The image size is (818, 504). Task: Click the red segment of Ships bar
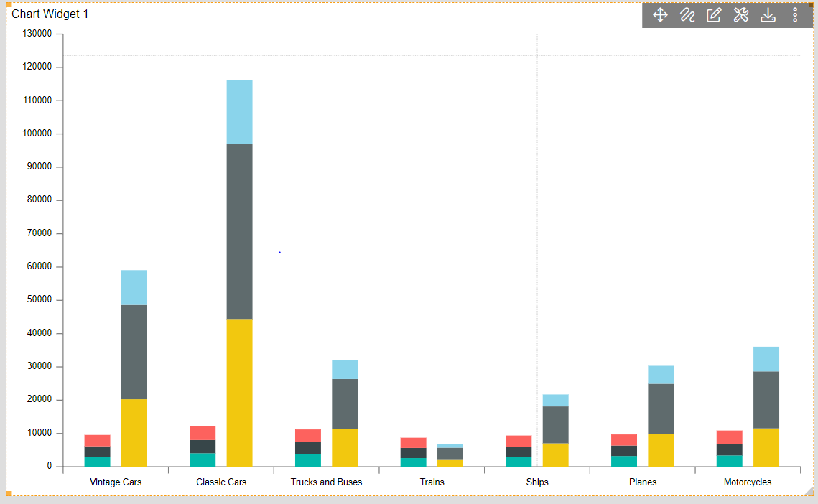(x=519, y=442)
